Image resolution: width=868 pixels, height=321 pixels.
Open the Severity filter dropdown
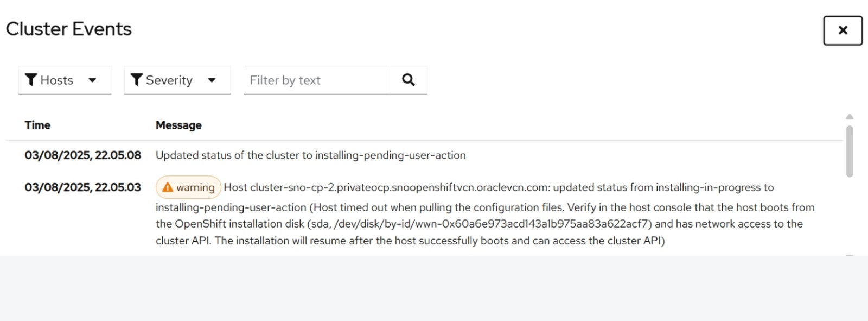tap(177, 80)
